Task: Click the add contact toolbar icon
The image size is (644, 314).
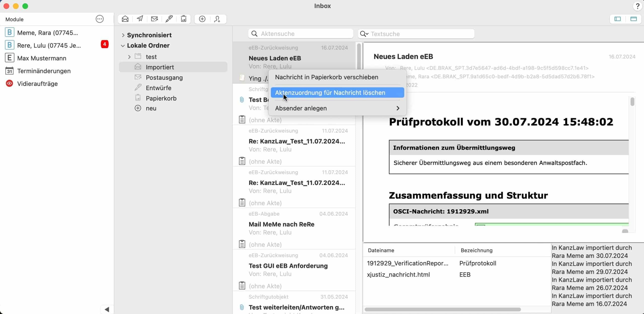Action: coord(217,19)
